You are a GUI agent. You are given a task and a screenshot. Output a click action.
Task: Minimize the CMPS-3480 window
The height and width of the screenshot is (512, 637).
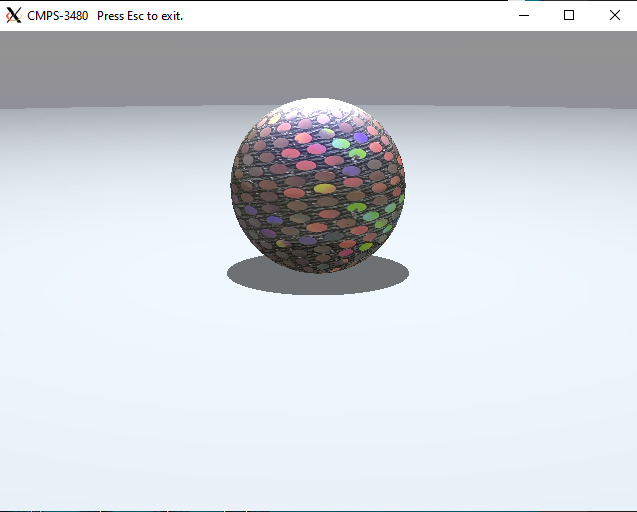[524, 15]
